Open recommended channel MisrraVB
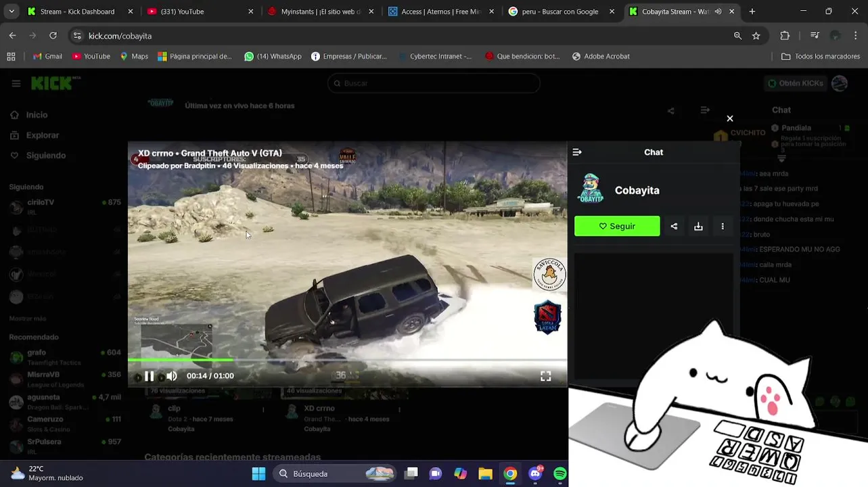 tap(65, 379)
